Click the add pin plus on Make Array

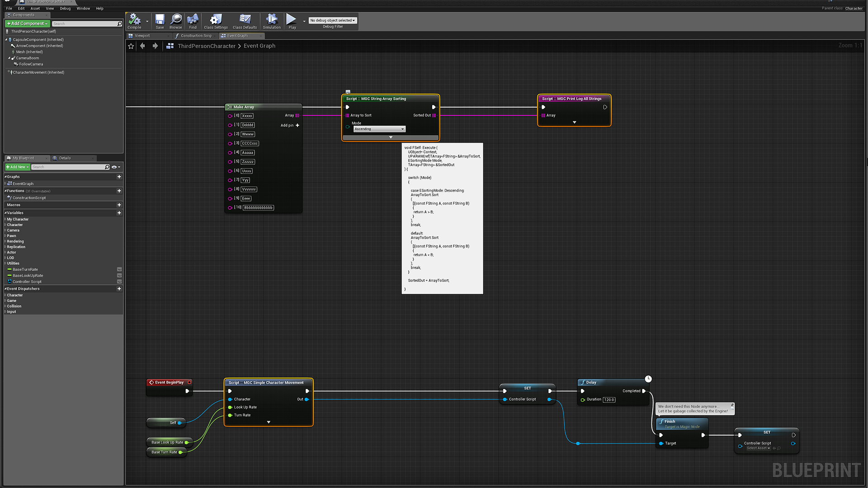(x=297, y=125)
